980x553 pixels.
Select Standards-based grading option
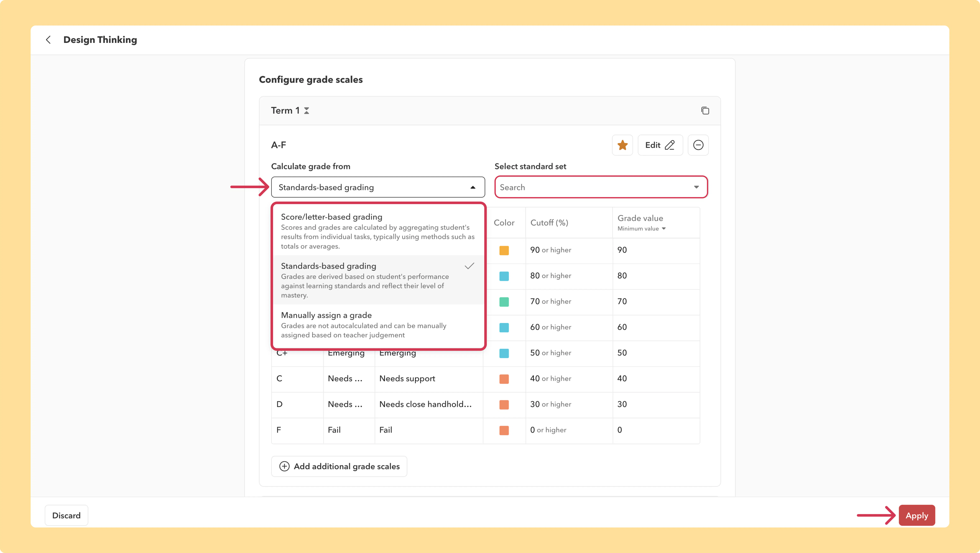[x=378, y=280]
